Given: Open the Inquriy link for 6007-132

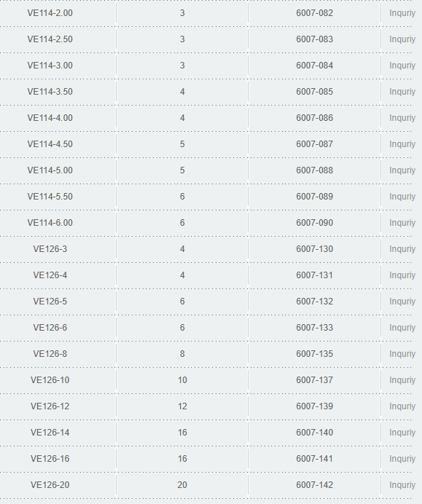Looking at the screenshot, I should pos(402,302).
